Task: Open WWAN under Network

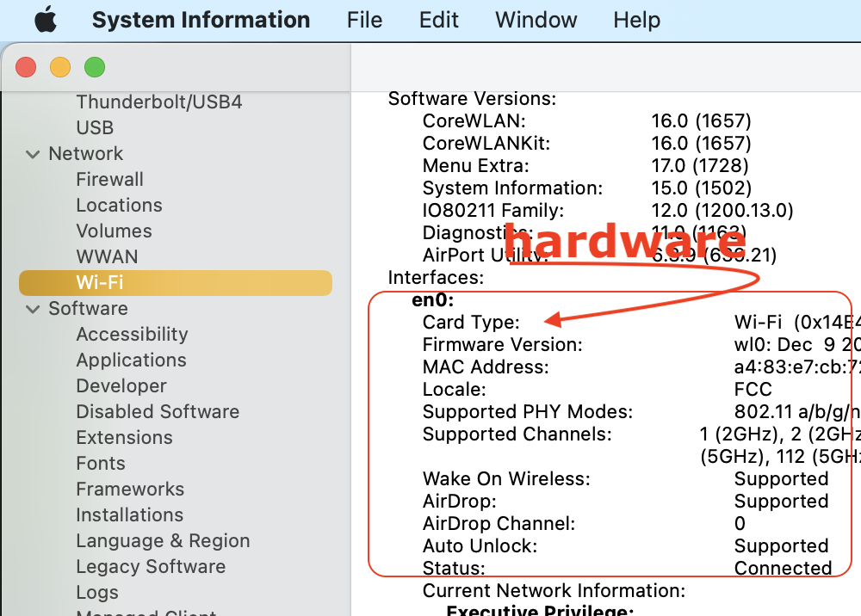Action: coord(107,256)
